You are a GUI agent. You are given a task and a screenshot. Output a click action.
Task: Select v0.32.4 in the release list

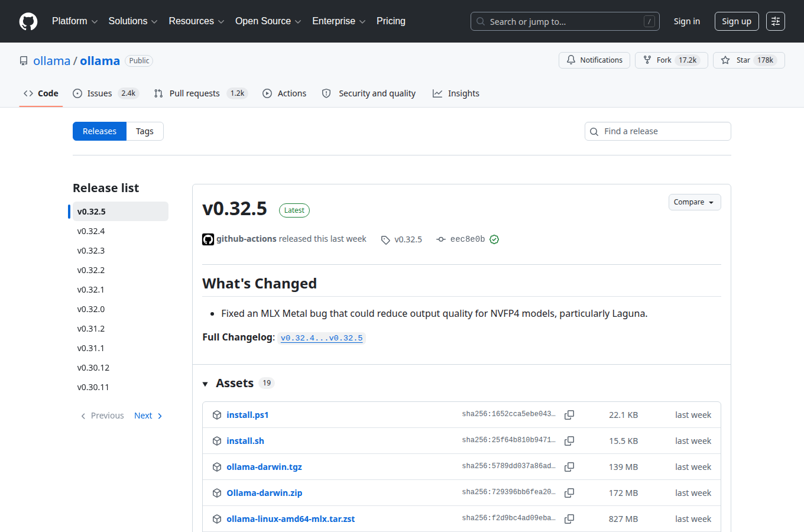click(120, 231)
